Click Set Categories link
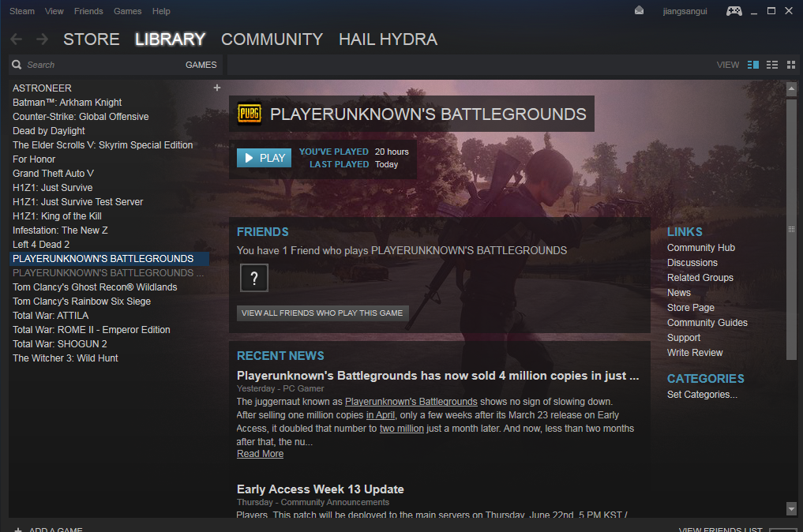The width and height of the screenshot is (803, 532). [x=702, y=395]
